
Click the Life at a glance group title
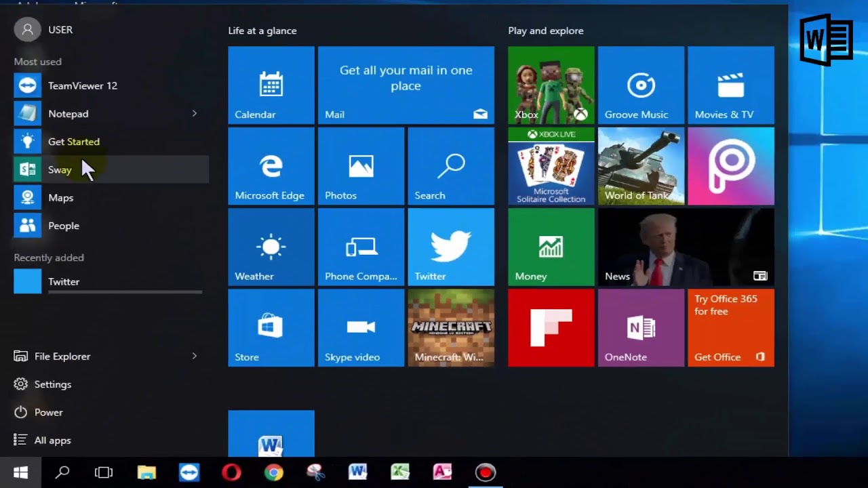click(262, 30)
